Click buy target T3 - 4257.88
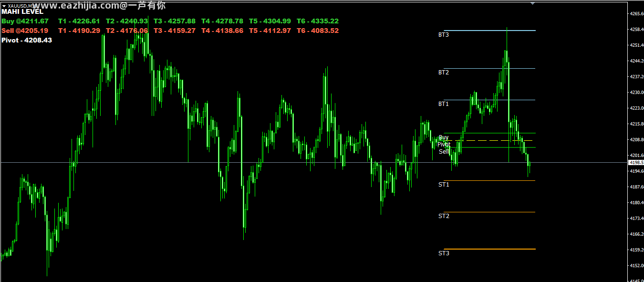The height and width of the screenshot is (282, 644). 175,21
